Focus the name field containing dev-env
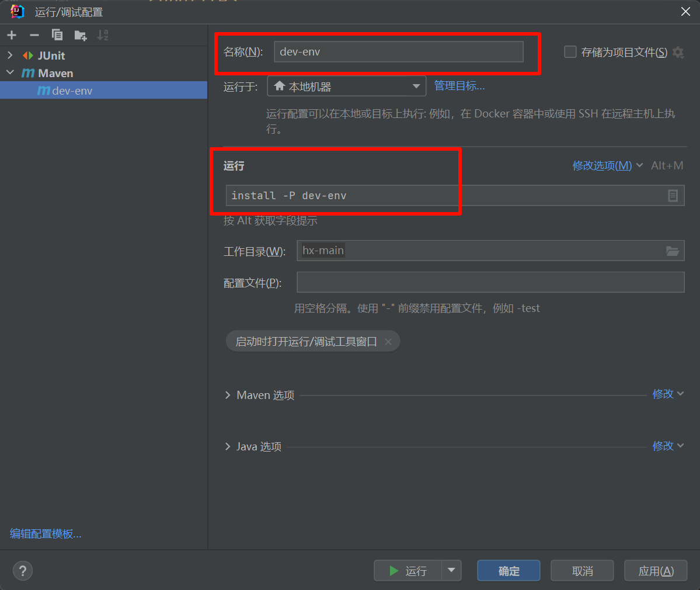 (399, 52)
